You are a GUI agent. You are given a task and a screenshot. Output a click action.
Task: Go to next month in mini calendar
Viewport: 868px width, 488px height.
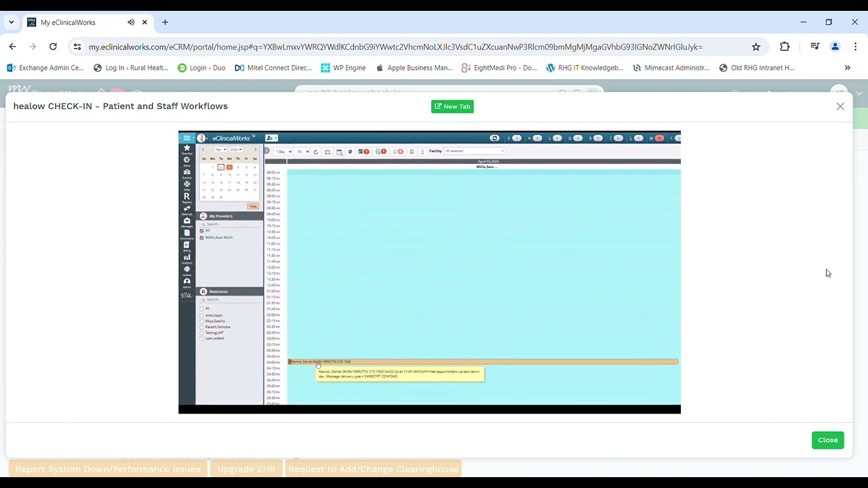point(255,149)
